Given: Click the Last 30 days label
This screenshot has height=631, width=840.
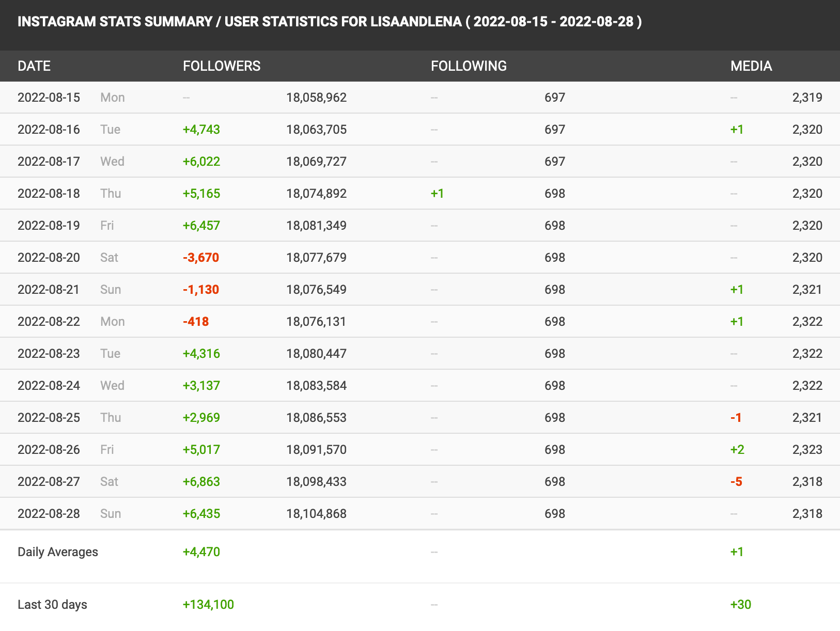Looking at the screenshot, I should (52, 605).
